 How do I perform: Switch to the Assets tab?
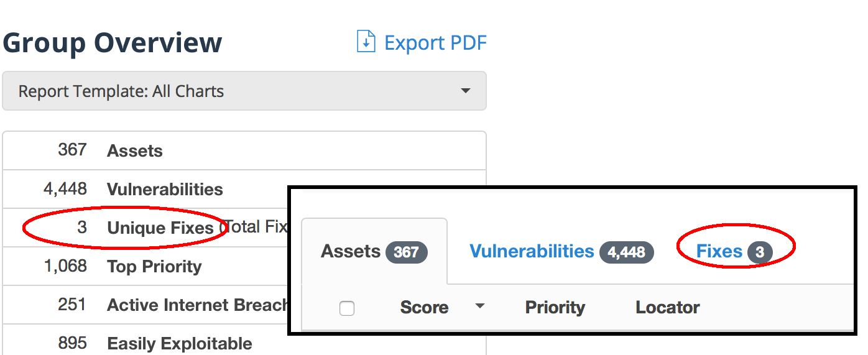pos(374,252)
